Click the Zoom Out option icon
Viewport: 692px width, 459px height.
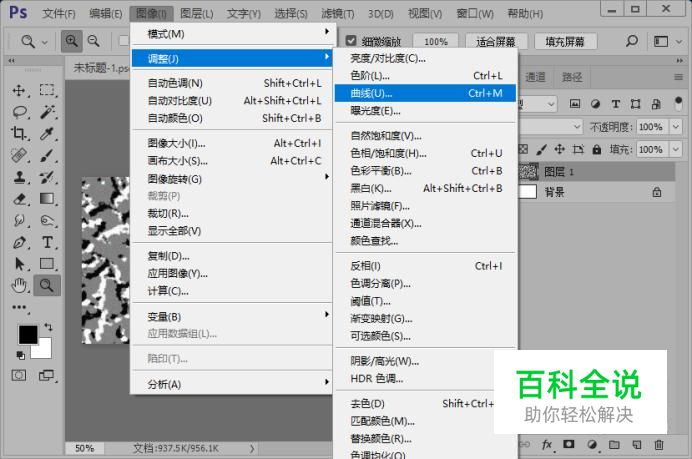(94, 41)
